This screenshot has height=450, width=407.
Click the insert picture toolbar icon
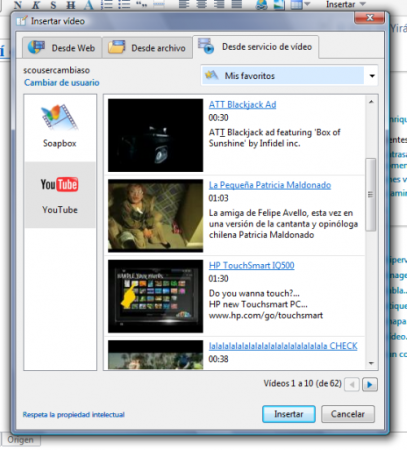click(279, 5)
